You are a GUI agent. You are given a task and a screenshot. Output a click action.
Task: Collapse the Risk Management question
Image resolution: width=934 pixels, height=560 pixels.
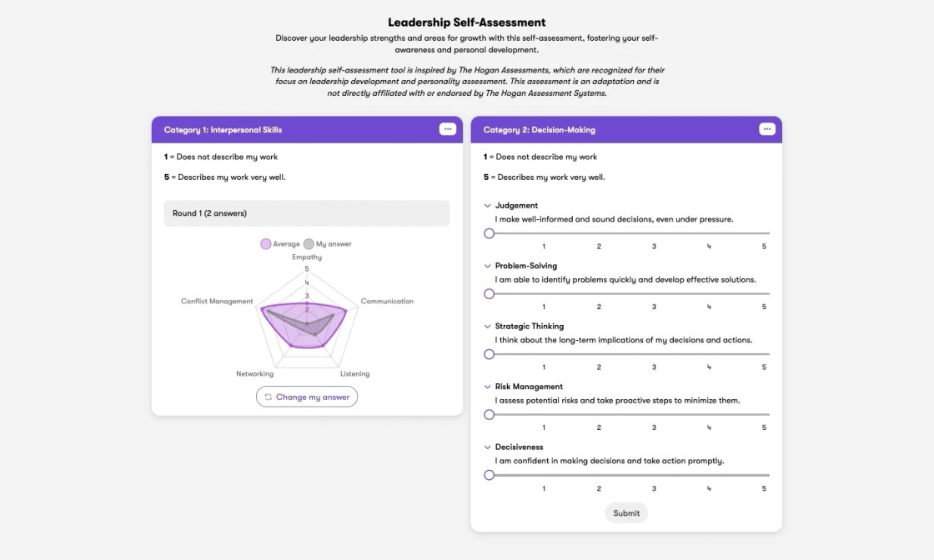point(487,387)
